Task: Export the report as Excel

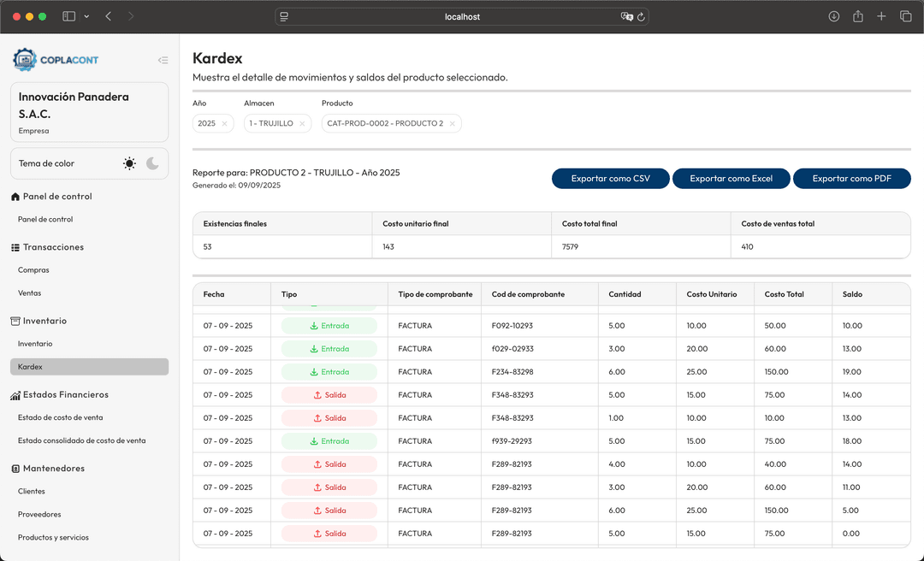Action: pyautogui.click(x=731, y=179)
